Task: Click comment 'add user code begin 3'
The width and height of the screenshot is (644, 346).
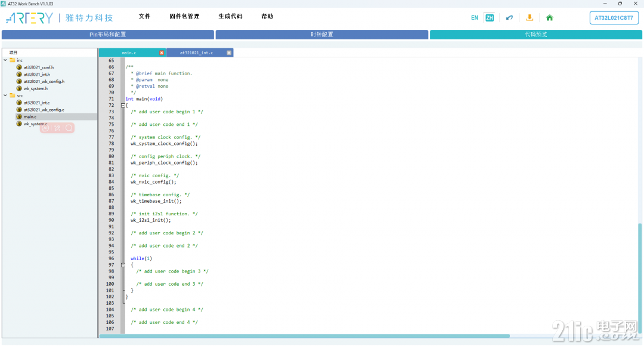Action: click(172, 271)
